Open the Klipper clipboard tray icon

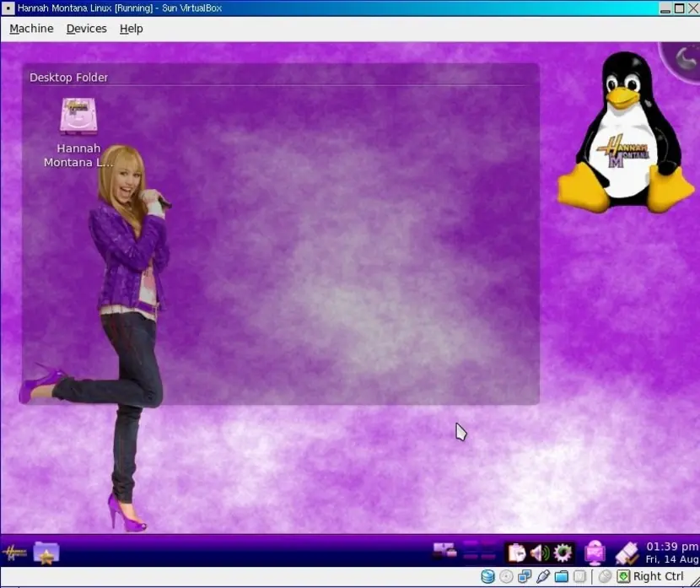517,553
